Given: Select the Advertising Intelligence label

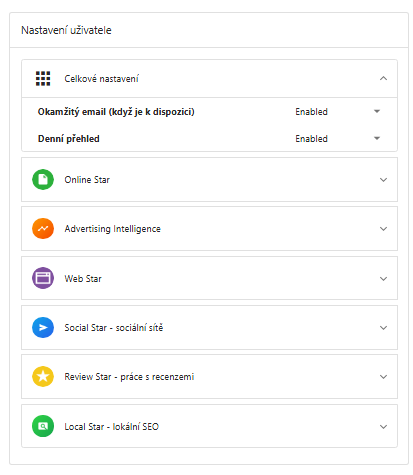Looking at the screenshot, I should click(113, 229).
